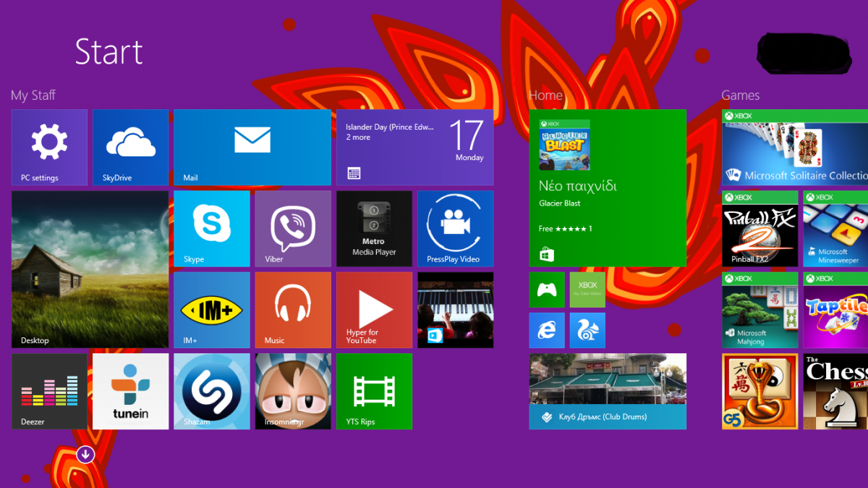This screenshot has height=488, width=868.
Task: Open the Music headphones tile
Action: coord(293,310)
